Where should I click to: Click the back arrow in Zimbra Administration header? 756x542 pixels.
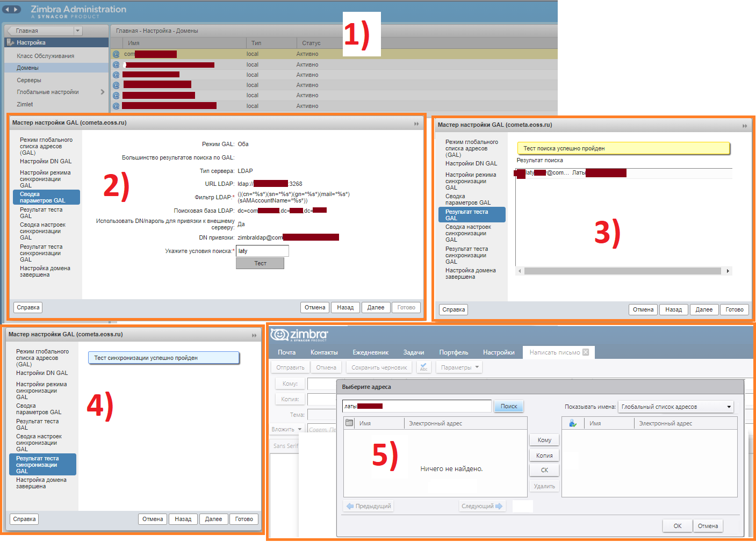7,9
